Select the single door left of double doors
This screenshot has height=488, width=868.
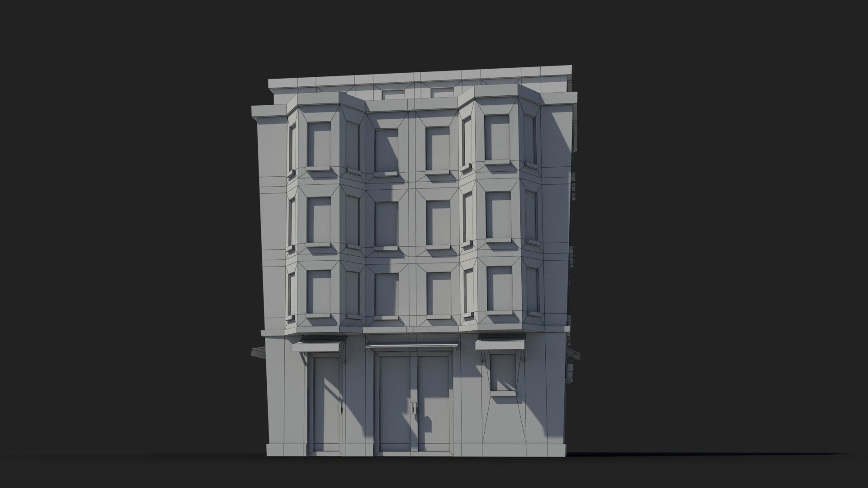[326, 404]
